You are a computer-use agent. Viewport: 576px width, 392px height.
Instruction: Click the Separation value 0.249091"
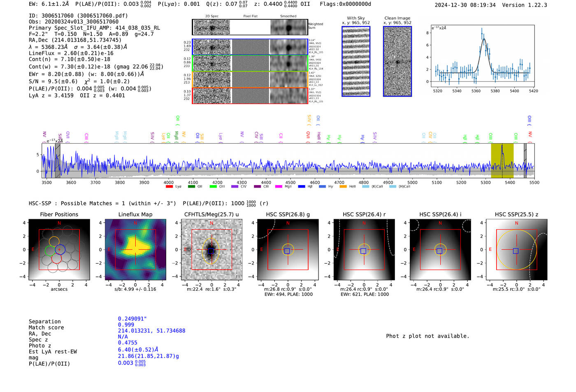tap(132, 319)
